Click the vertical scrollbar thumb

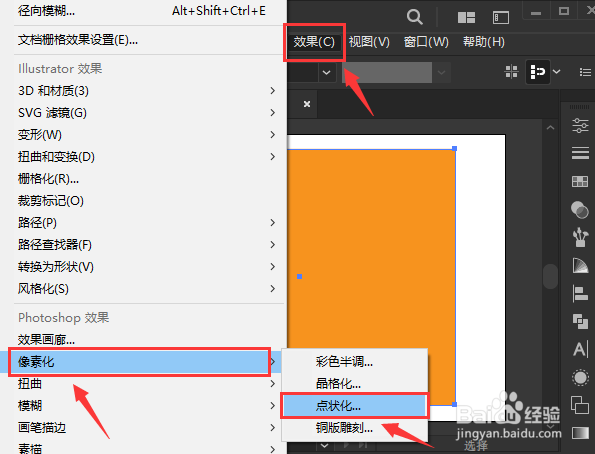coord(550,276)
